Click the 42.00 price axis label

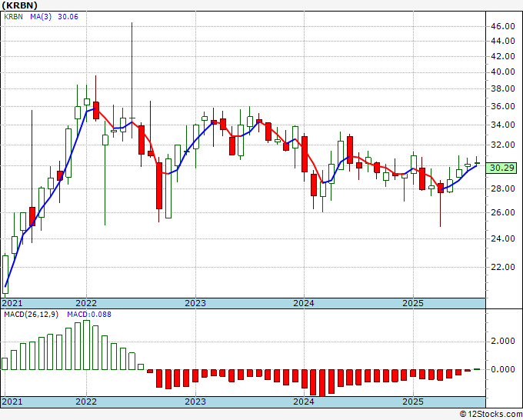(x=503, y=56)
